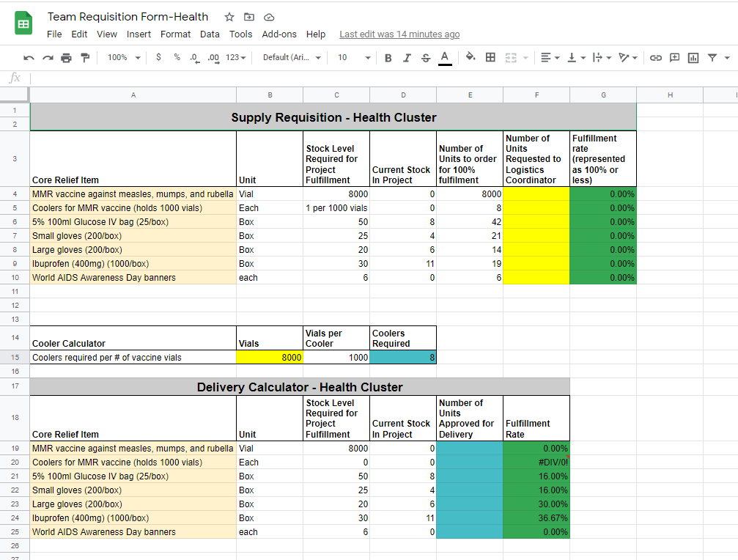Open the font size 10 dropdown

pos(354,57)
